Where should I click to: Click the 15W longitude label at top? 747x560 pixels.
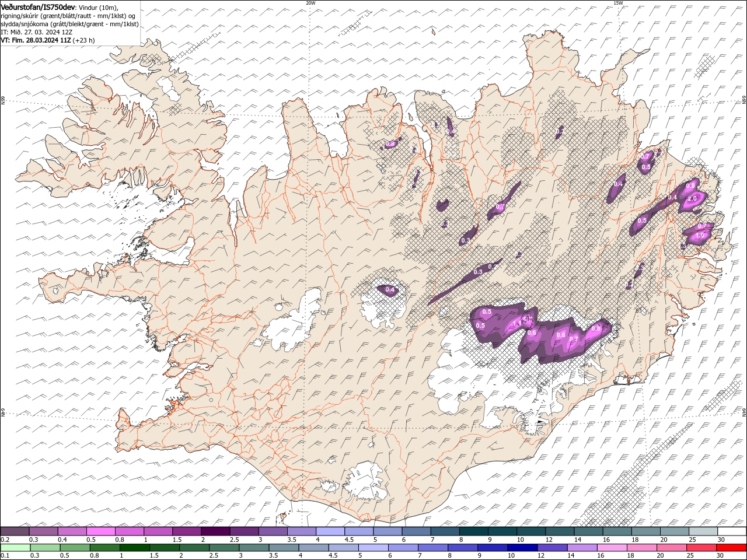click(x=618, y=3)
